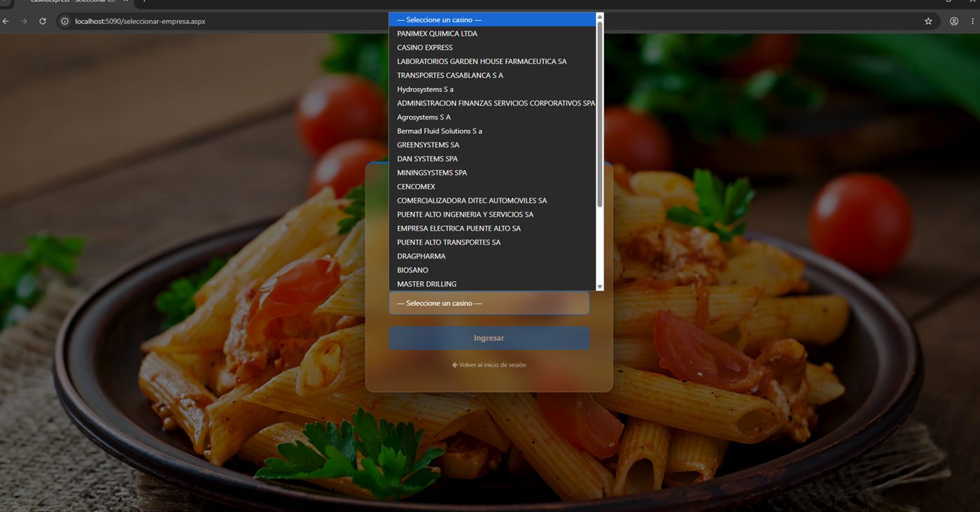Viewport: 980px width, 512px height.
Task: View site information for localhost
Action: 65,22
